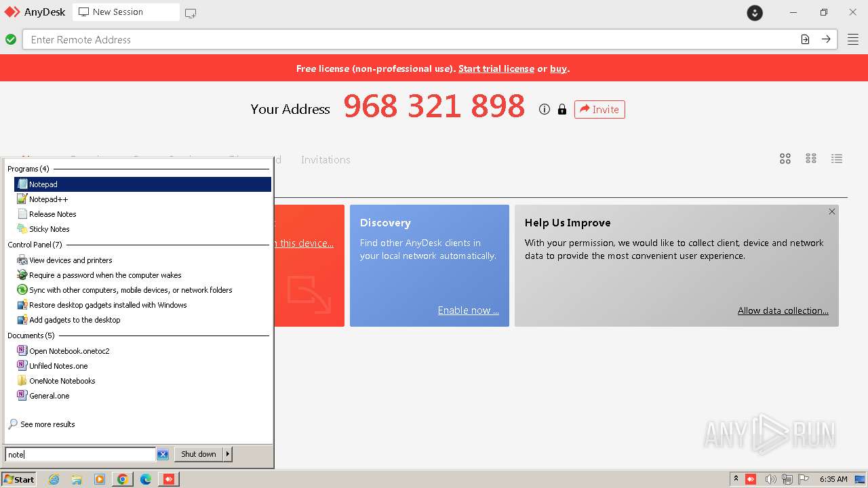The image size is (868, 488).
Task: Open Restore desktop gadgets installed with Windows
Action: pos(142,305)
